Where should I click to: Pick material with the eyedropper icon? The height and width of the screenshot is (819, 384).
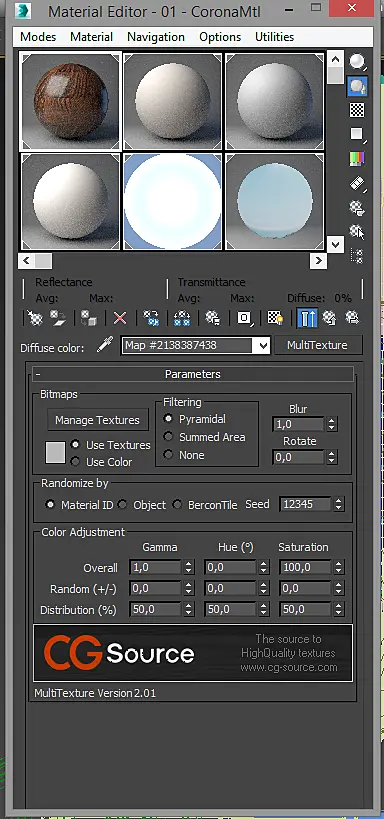point(104,345)
